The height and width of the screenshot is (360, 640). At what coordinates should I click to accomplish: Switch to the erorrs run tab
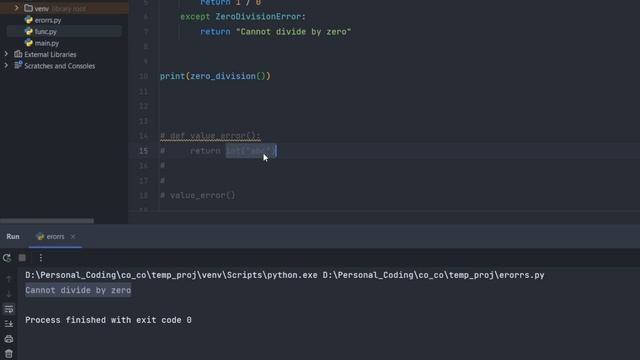(x=55, y=236)
